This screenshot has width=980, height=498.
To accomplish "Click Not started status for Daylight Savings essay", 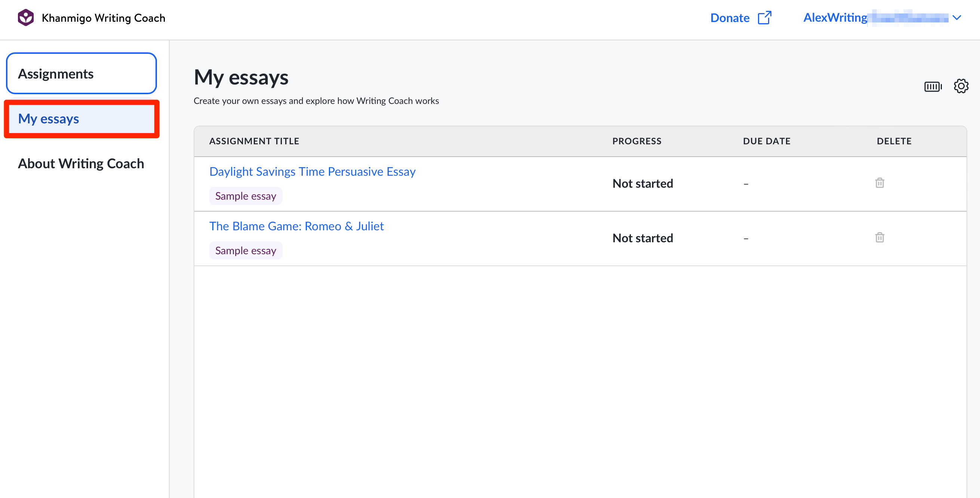I will (x=642, y=183).
